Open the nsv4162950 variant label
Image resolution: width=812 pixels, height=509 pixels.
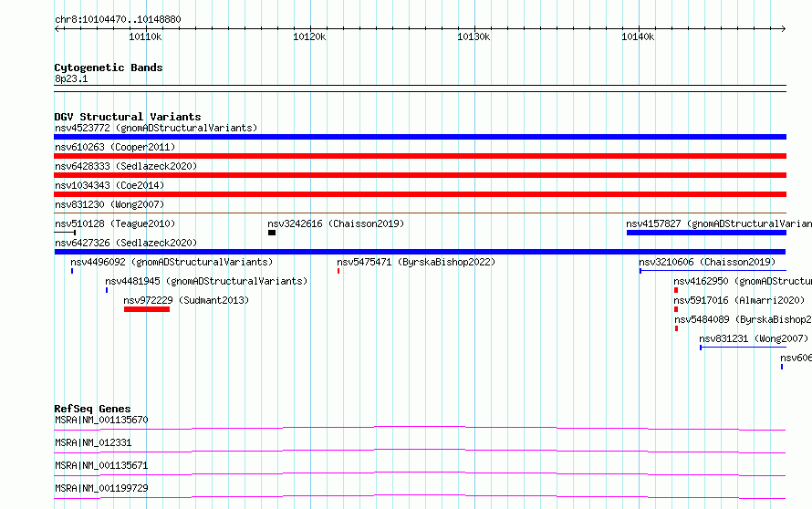click(743, 281)
